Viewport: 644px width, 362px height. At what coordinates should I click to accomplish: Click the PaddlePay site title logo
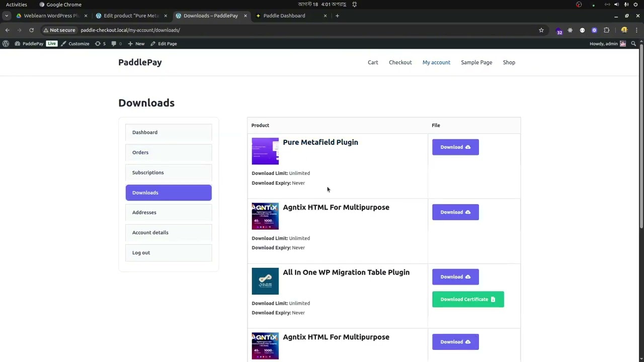(x=140, y=62)
